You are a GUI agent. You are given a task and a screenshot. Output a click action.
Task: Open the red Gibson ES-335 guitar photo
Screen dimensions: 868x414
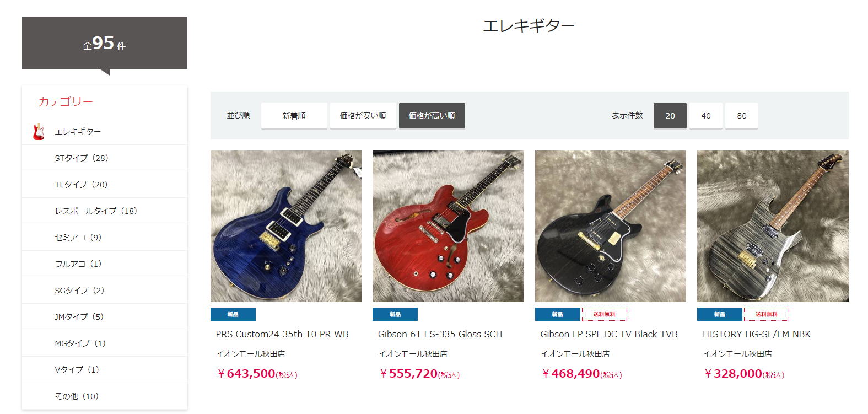pyautogui.click(x=448, y=226)
